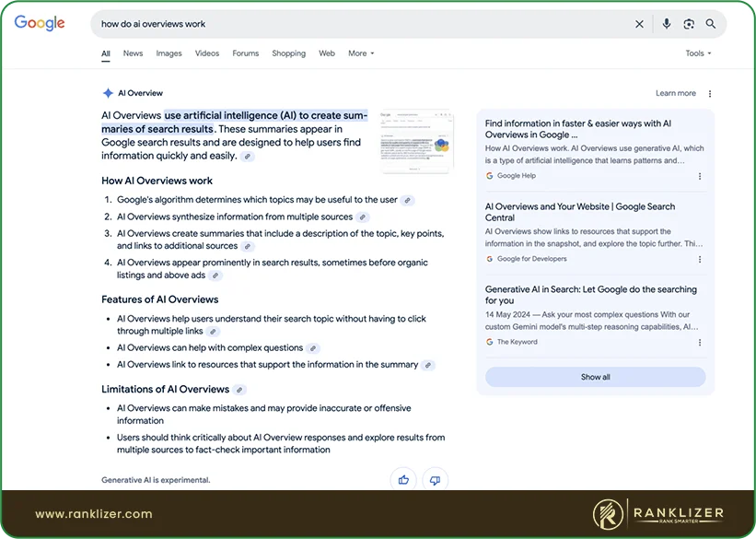Expand the More search filters dropdown

(361, 53)
